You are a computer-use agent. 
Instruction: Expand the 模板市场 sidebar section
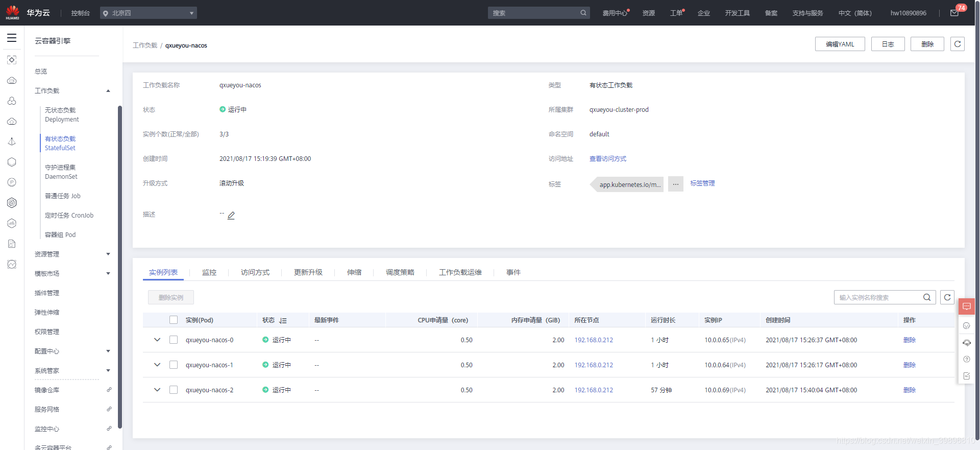click(x=108, y=273)
